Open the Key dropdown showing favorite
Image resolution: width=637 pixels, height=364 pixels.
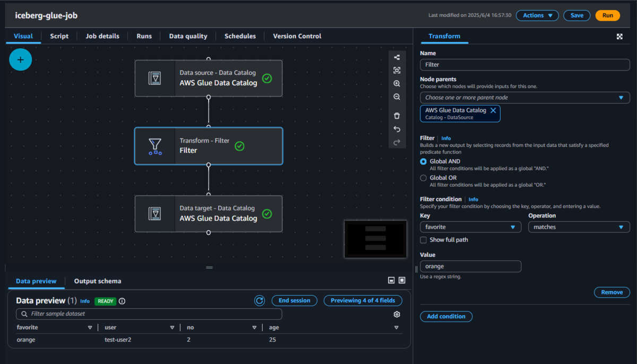470,227
